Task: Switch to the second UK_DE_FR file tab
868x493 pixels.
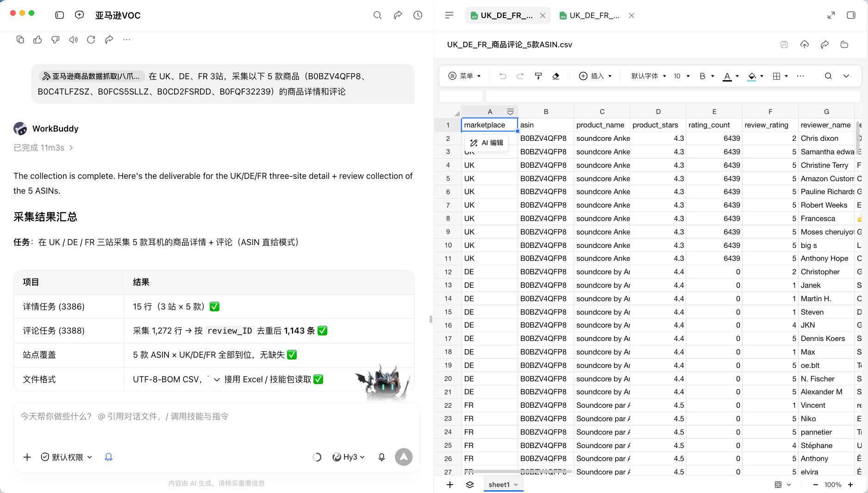Action: tap(590, 15)
